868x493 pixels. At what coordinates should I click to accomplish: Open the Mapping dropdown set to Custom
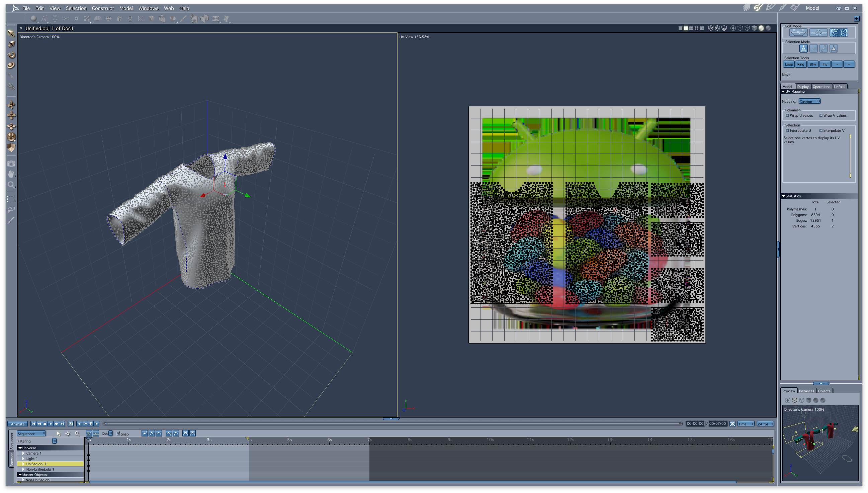click(809, 101)
